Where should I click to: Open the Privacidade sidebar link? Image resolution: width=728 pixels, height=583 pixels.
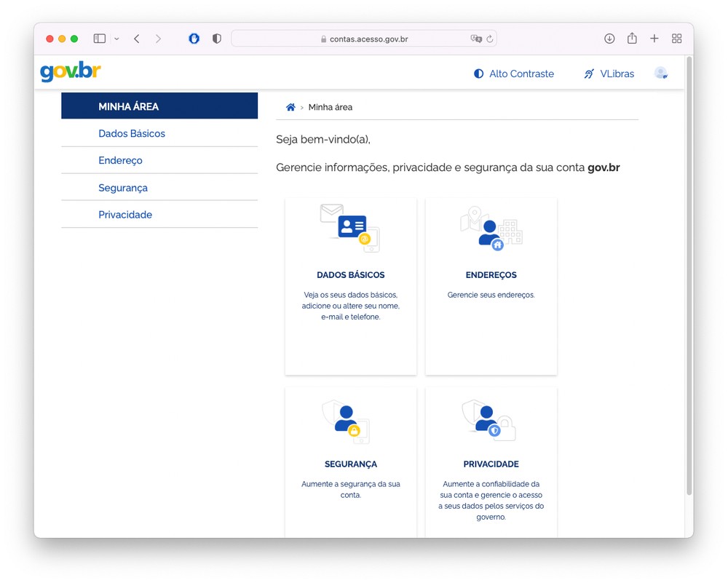pyautogui.click(x=125, y=215)
